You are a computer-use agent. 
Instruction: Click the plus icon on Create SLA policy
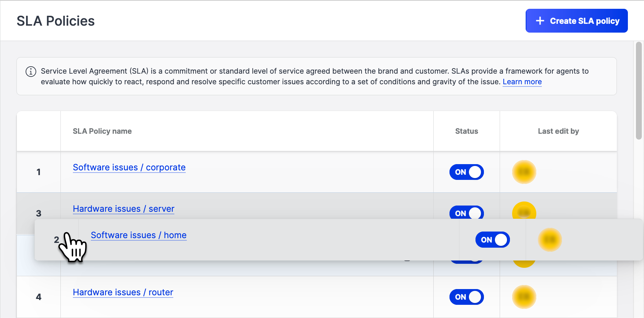coord(540,21)
